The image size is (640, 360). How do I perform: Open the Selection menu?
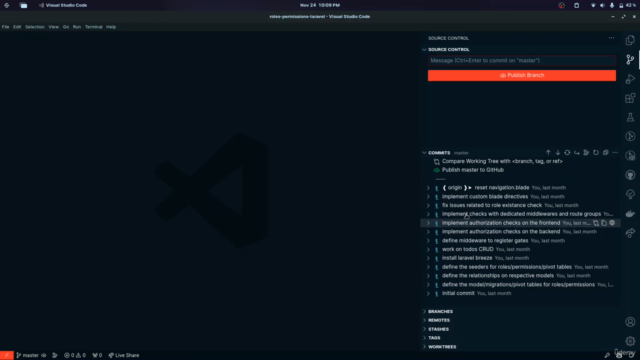pos(35,27)
